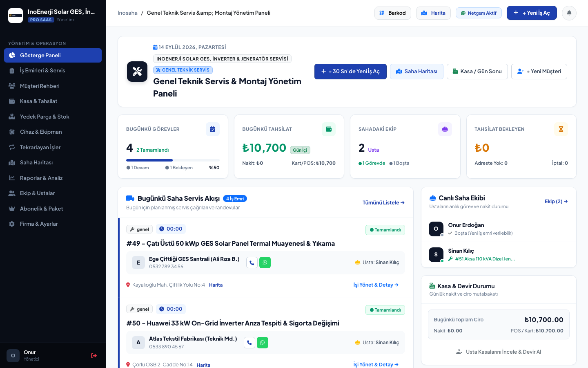Open Tekrarlayan İşler section
This screenshot has width=588, height=368.
[53, 147]
